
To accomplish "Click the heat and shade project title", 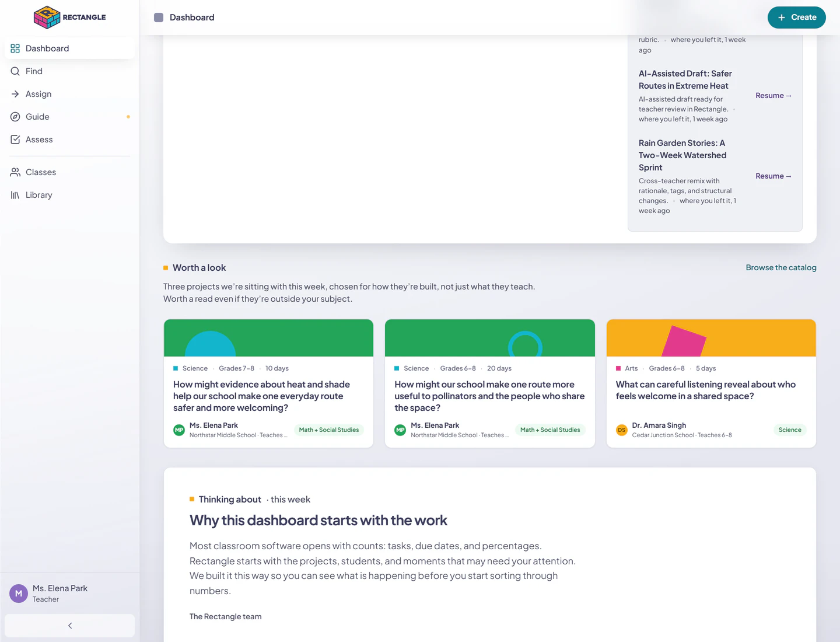I will pyautogui.click(x=262, y=396).
